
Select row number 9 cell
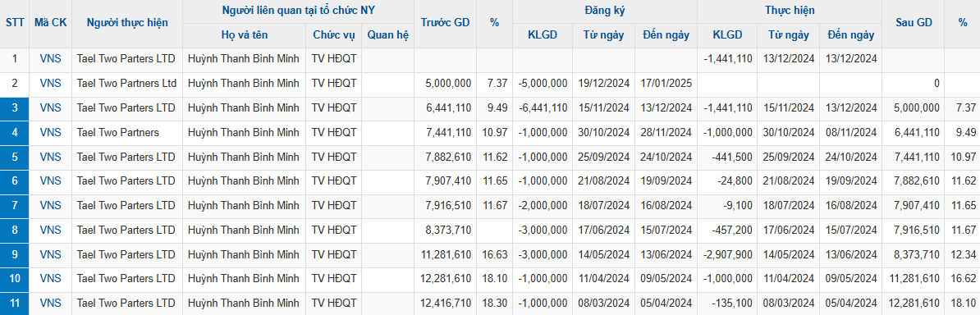tap(15, 254)
